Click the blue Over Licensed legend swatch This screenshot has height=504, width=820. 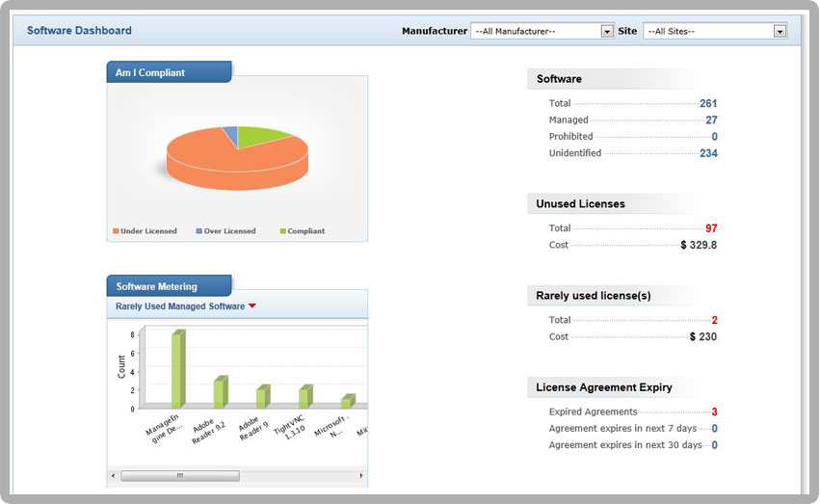pyautogui.click(x=199, y=231)
